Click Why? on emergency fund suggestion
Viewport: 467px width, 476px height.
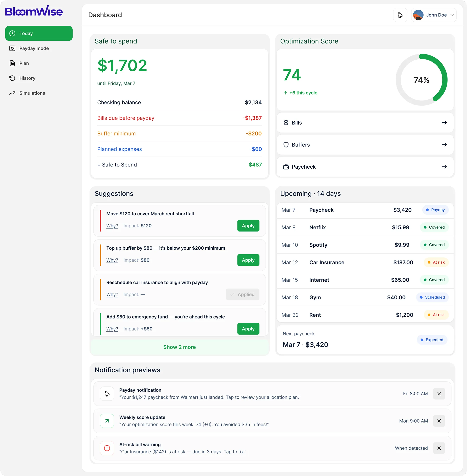click(112, 329)
